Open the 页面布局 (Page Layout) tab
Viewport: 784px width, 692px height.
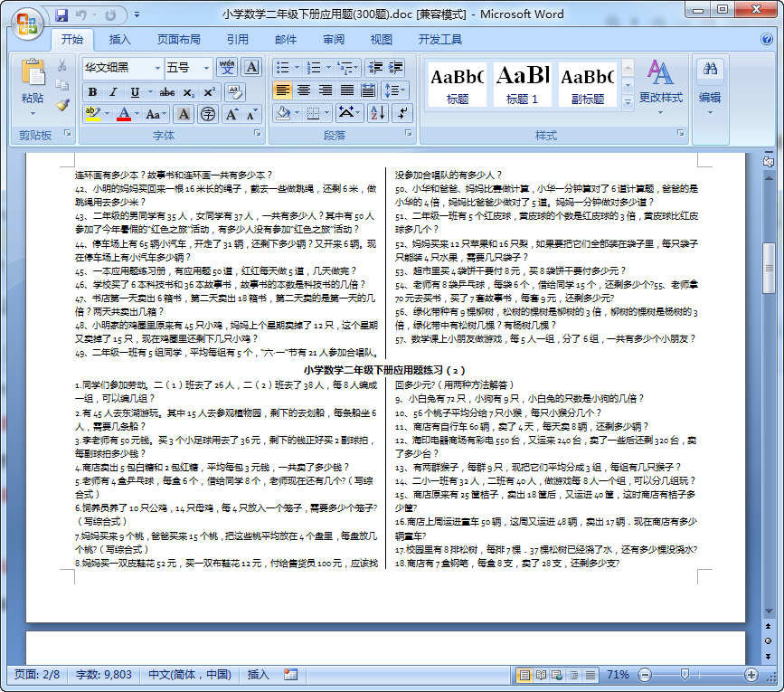(x=178, y=40)
